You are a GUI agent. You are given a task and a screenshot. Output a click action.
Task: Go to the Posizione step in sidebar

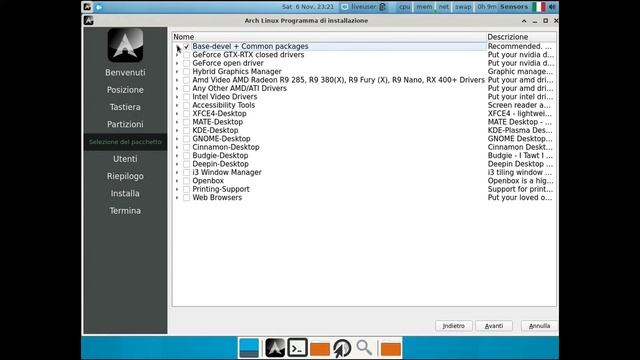click(x=125, y=90)
